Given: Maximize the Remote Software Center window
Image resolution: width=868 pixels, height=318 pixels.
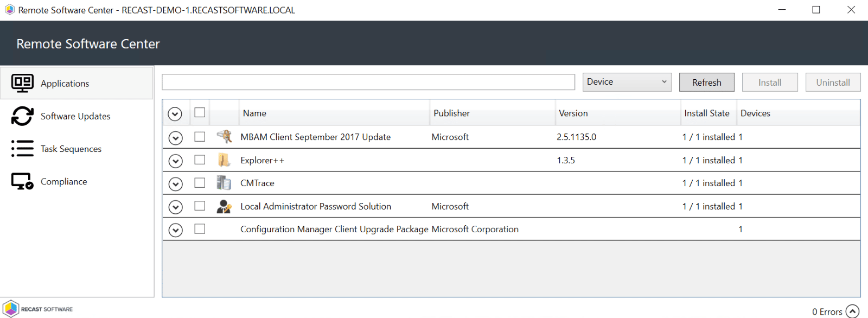Looking at the screenshot, I should [816, 10].
